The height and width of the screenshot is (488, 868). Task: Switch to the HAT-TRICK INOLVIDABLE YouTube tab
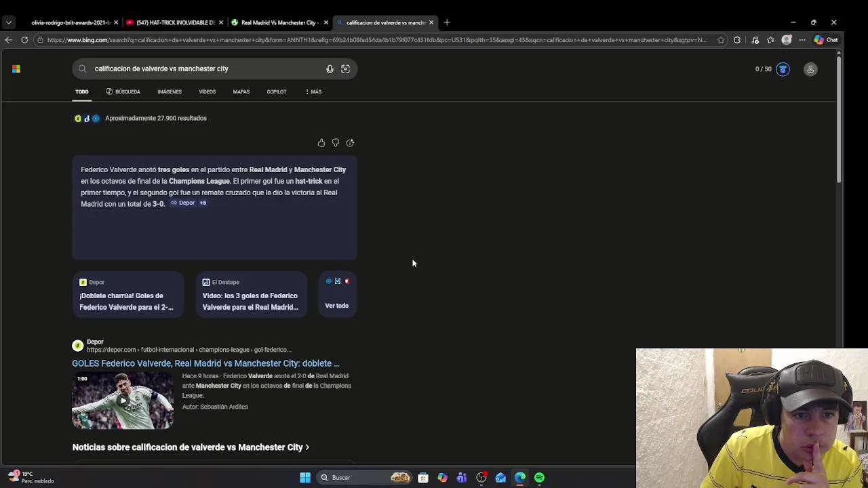174,22
